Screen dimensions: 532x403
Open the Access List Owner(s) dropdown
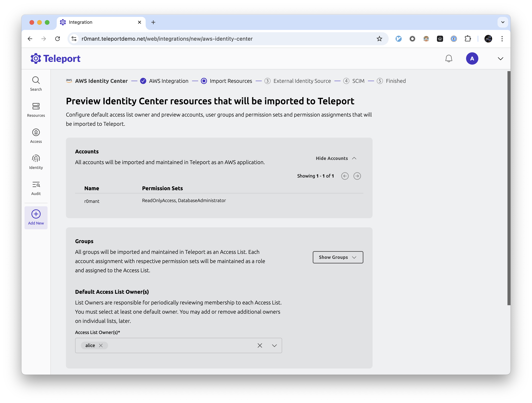(x=274, y=345)
